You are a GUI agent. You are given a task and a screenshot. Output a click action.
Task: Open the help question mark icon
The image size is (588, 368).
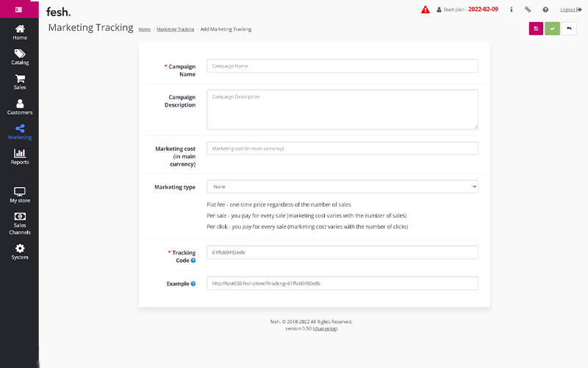545,10
